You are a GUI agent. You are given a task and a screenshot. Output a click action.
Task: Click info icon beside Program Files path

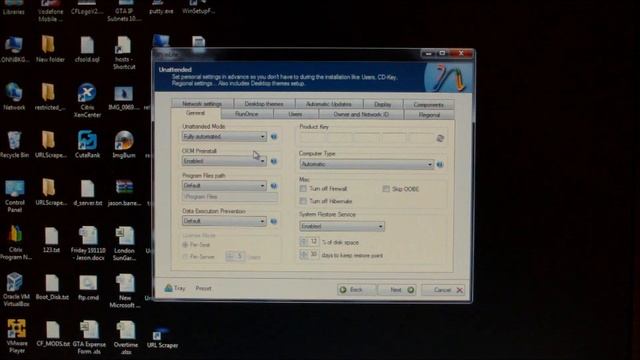pos(274,186)
